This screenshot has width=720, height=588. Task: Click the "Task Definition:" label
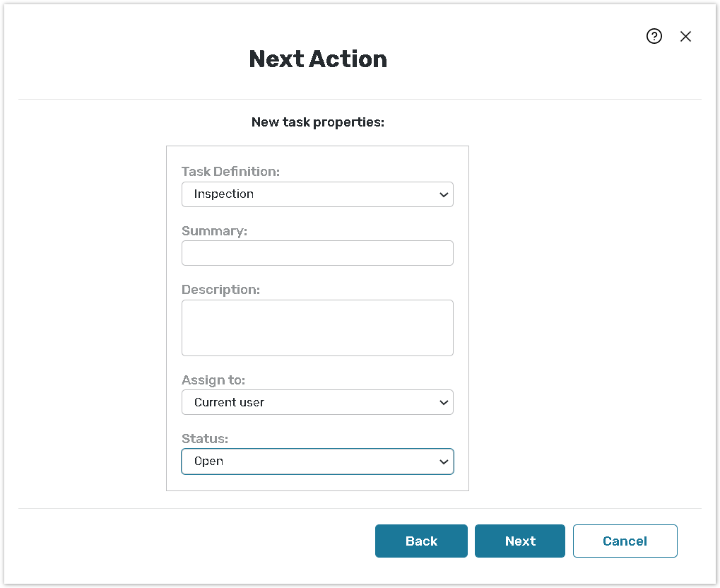pos(230,172)
